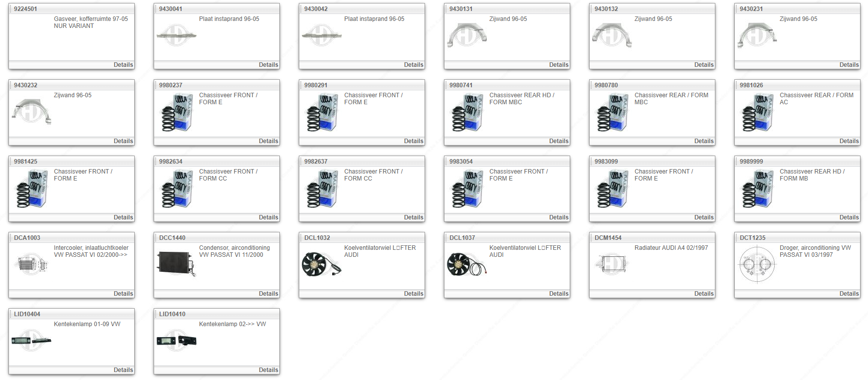Click part number 9982634 title
868x380 pixels.
click(171, 162)
